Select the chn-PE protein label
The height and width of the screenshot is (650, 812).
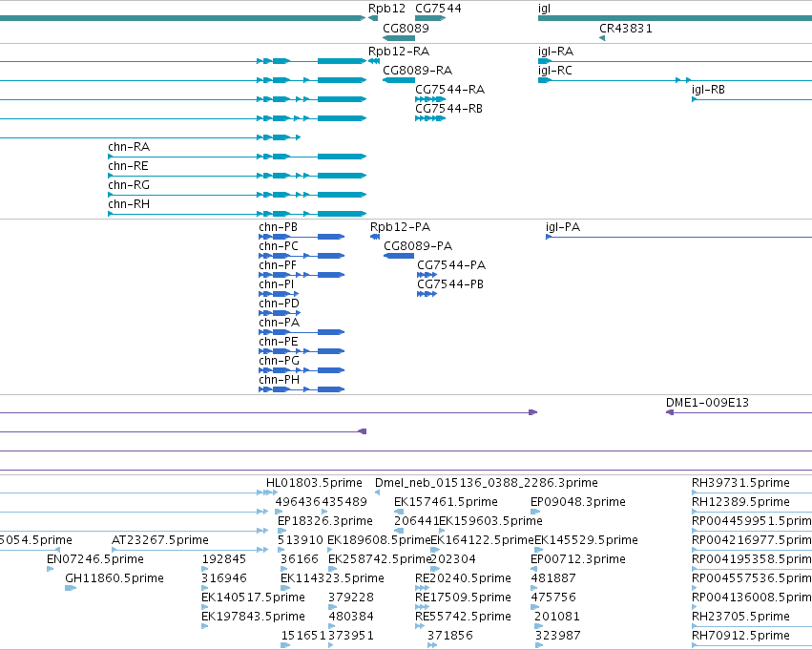279,342
